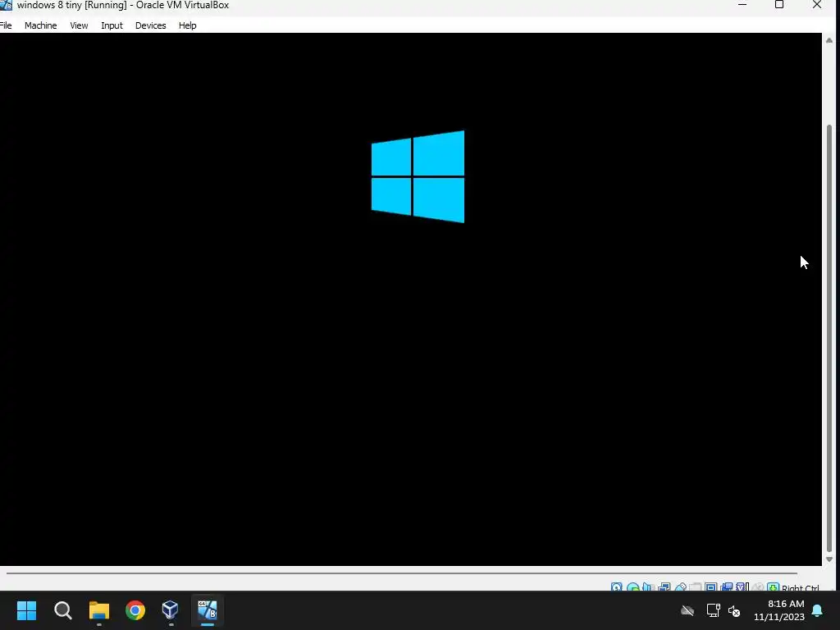The height and width of the screenshot is (630, 840).
Task: Click the vertical scrollbar up arrow
Action: (x=829, y=41)
